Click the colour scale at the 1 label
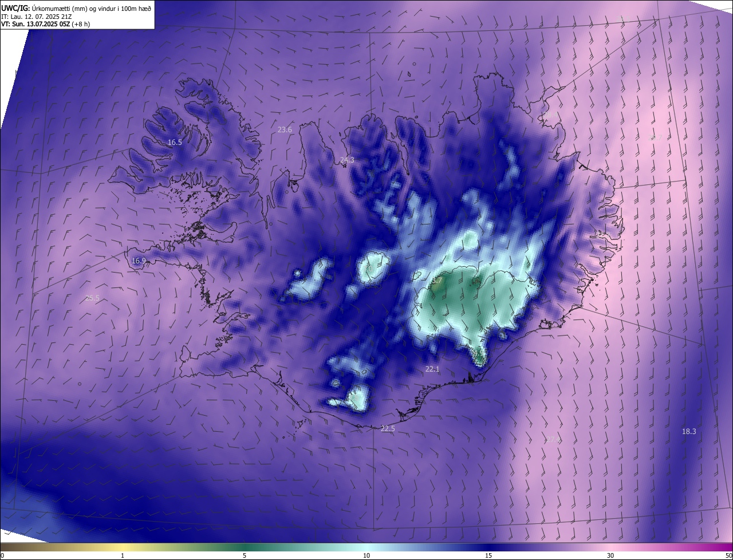The width and height of the screenshot is (733, 560). [123, 555]
